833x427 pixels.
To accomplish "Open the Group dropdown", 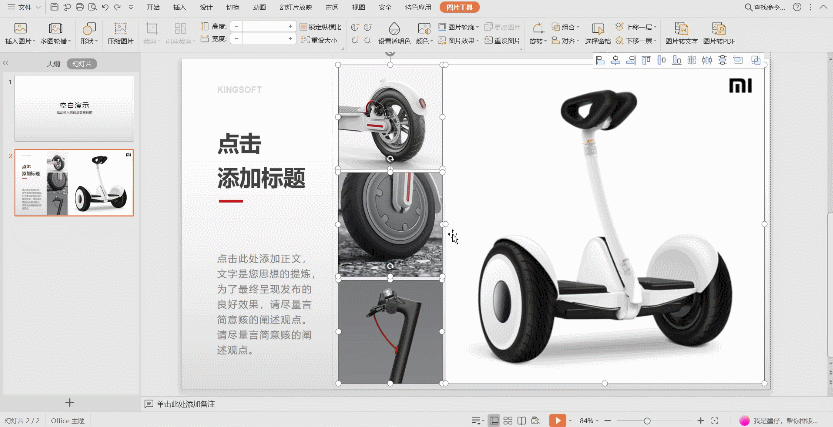I will pyautogui.click(x=568, y=26).
